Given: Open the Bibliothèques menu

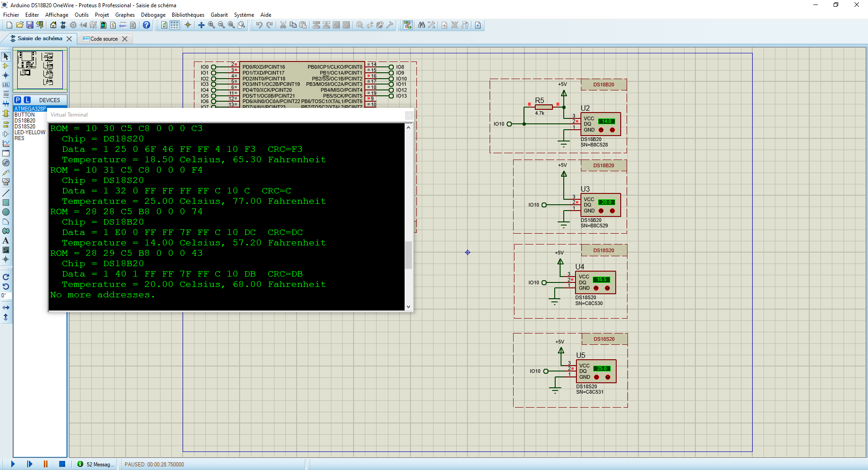Looking at the screenshot, I should [188, 15].
